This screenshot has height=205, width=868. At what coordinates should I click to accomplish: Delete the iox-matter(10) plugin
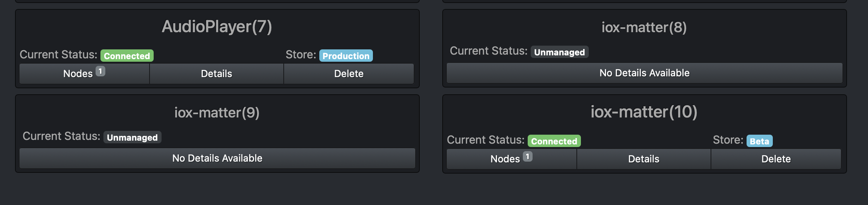(776, 159)
